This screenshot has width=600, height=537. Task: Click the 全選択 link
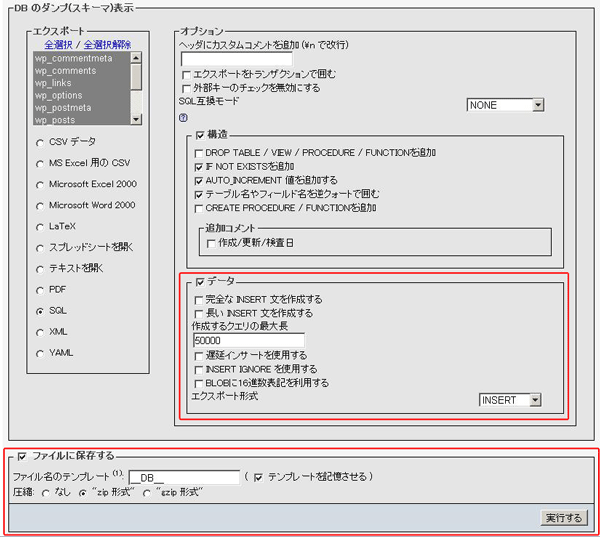click(58, 45)
